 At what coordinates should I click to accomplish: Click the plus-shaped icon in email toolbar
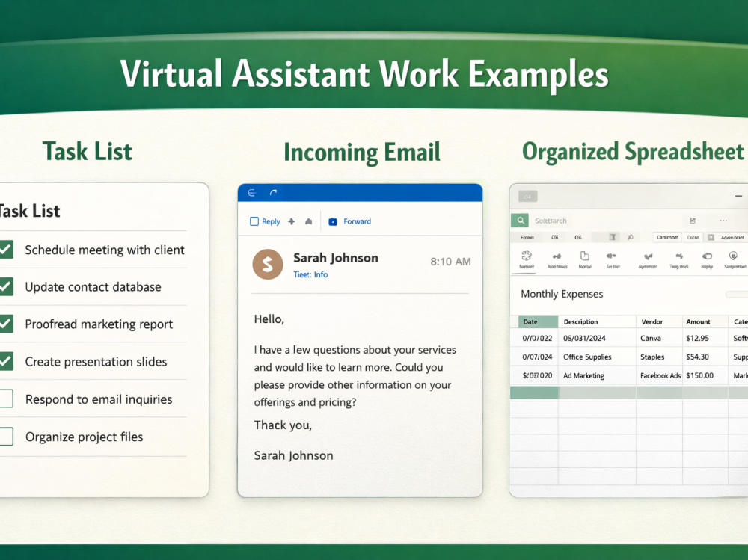(292, 221)
